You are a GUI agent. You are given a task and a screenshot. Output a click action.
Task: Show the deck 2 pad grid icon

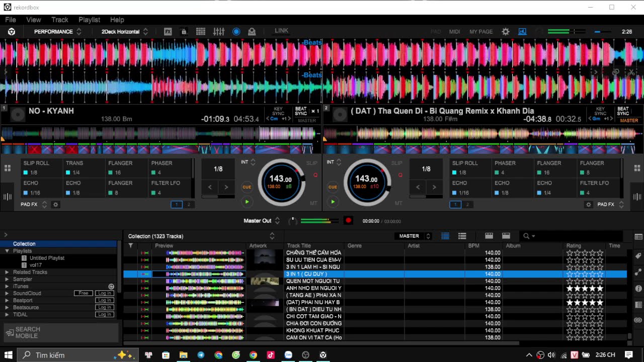click(637, 168)
